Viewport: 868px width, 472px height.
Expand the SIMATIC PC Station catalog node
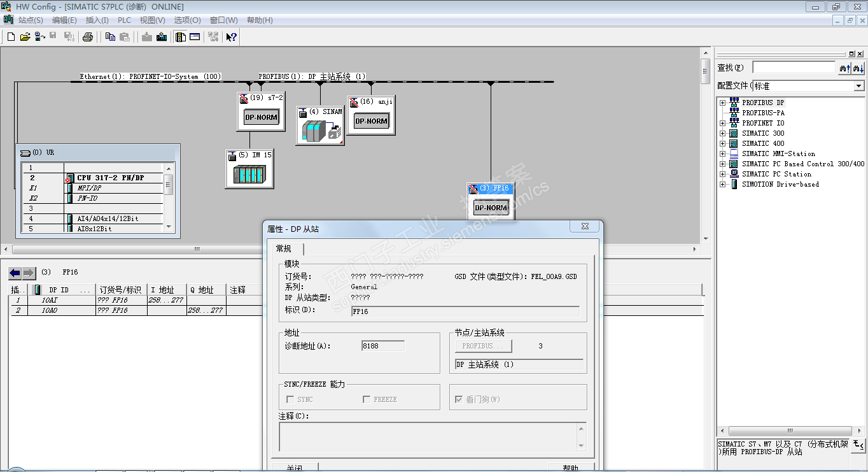point(722,174)
